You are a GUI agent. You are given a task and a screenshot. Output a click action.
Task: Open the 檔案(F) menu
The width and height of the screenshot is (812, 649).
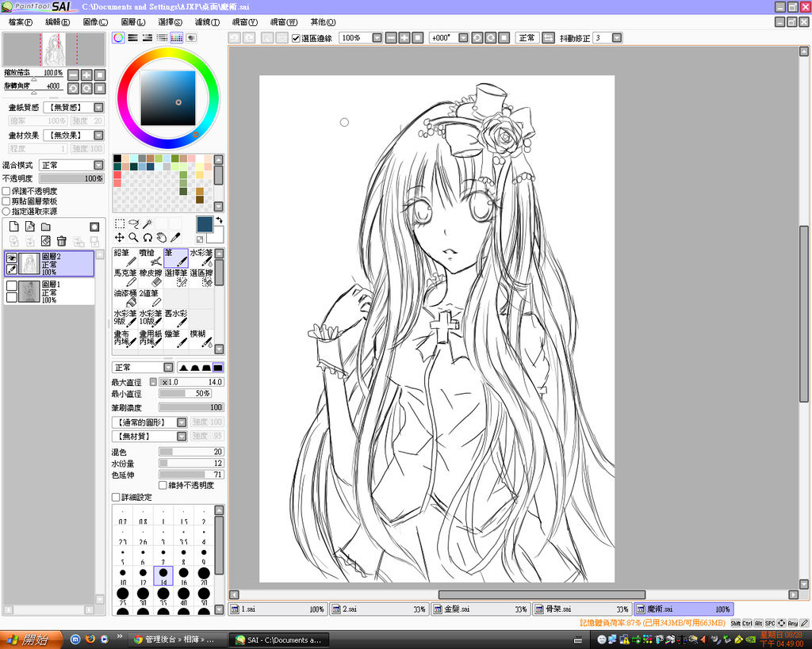tap(21, 21)
